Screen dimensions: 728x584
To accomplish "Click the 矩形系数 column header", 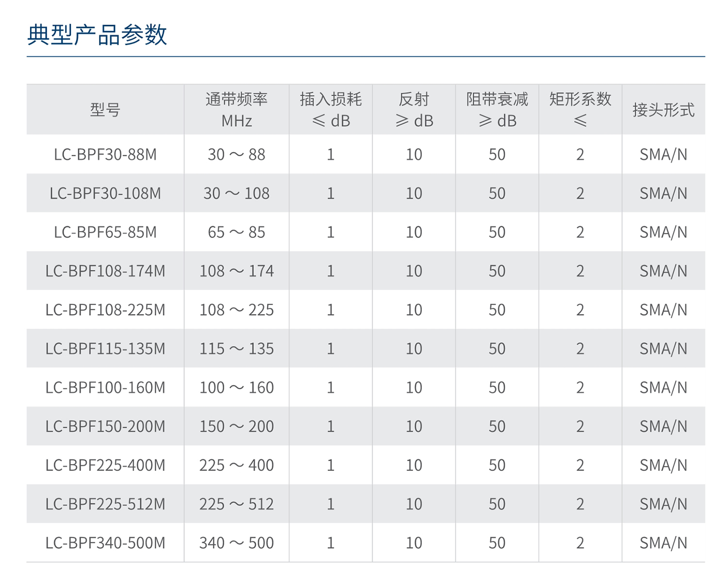I will (x=580, y=110).
